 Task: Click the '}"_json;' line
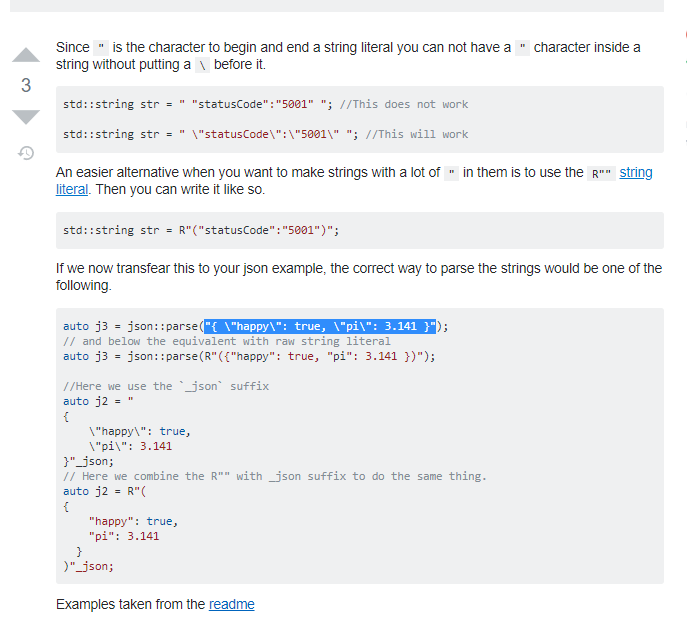(x=88, y=461)
